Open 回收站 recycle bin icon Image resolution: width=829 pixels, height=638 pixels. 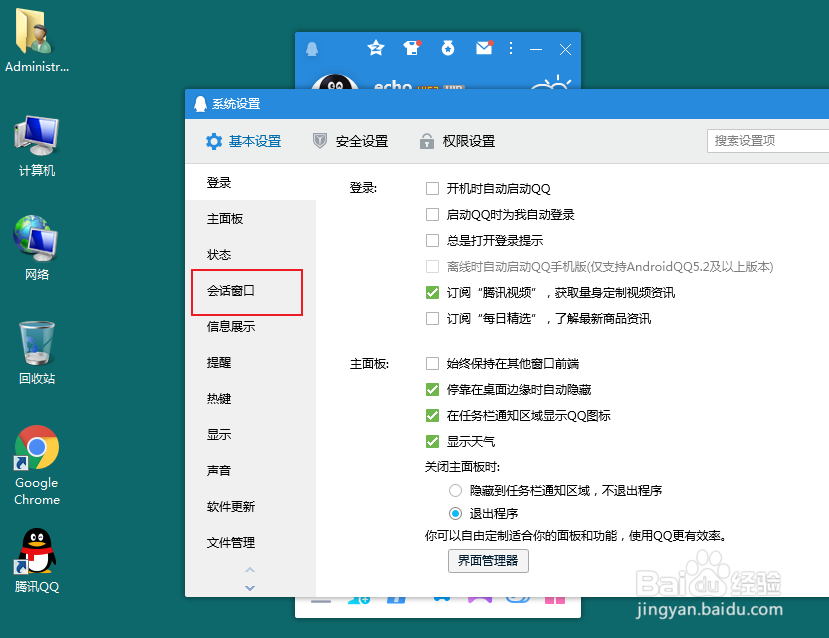pyautogui.click(x=36, y=352)
